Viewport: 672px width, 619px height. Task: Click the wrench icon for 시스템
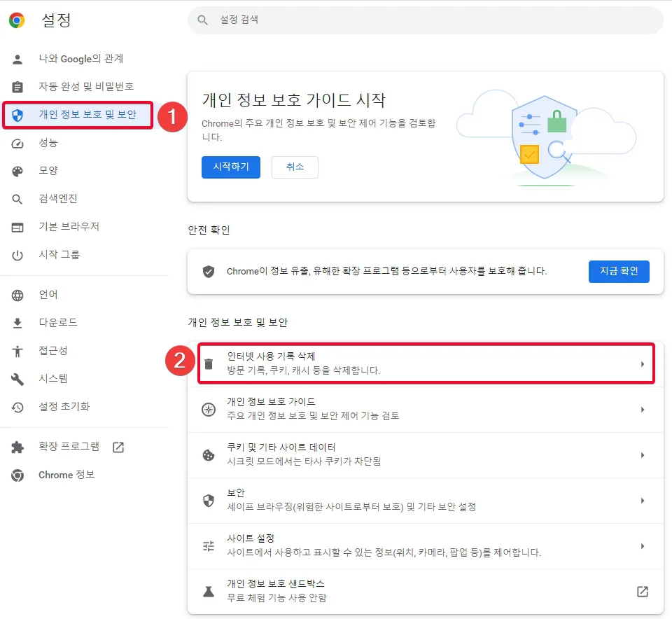[17, 379]
